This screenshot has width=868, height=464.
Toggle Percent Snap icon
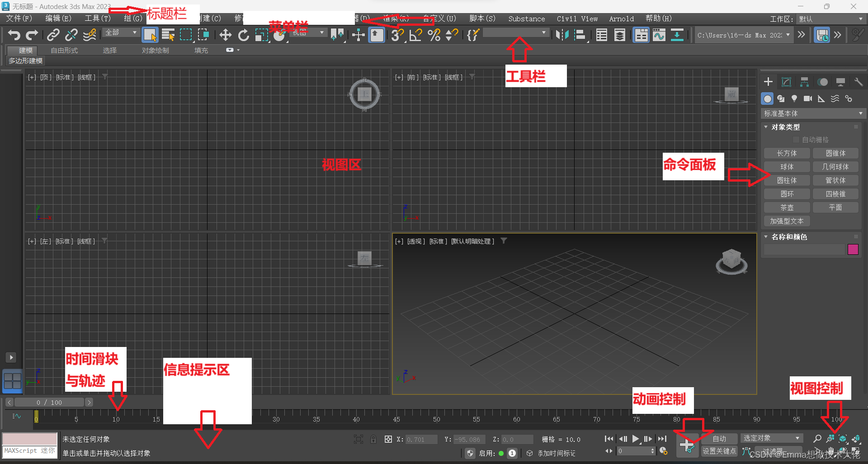click(434, 35)
